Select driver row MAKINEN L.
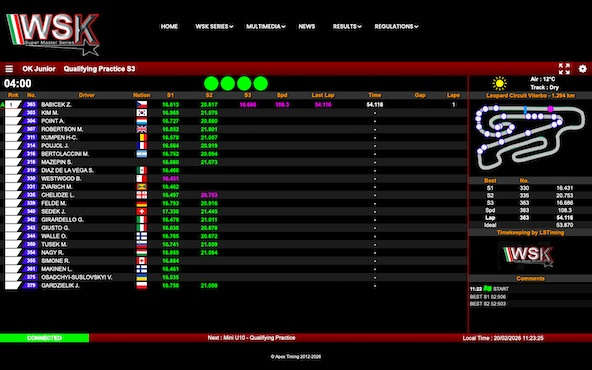Viewport: 592px width, 370px height. 234,269
